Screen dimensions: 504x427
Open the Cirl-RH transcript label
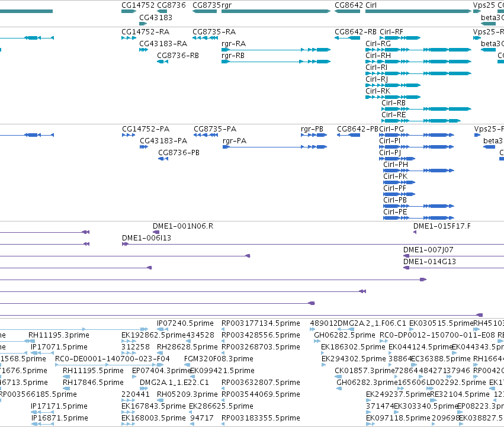(378, 56)
